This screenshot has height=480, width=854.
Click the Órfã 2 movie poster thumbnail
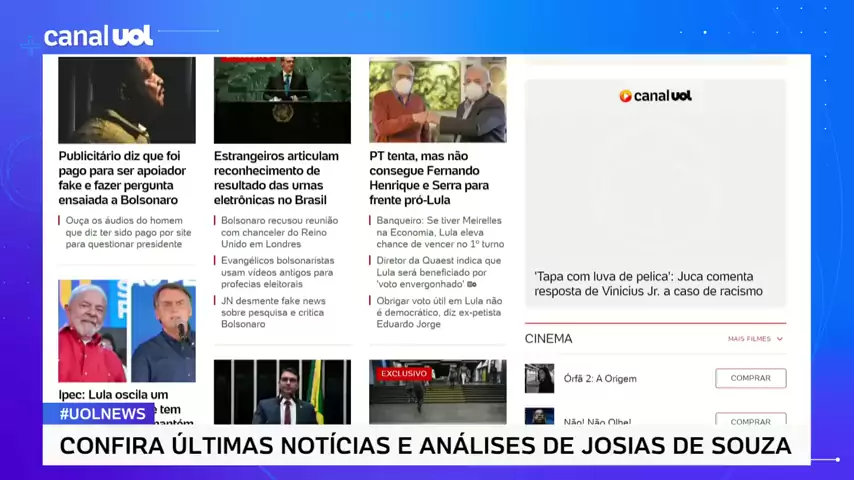pos(539,379)
